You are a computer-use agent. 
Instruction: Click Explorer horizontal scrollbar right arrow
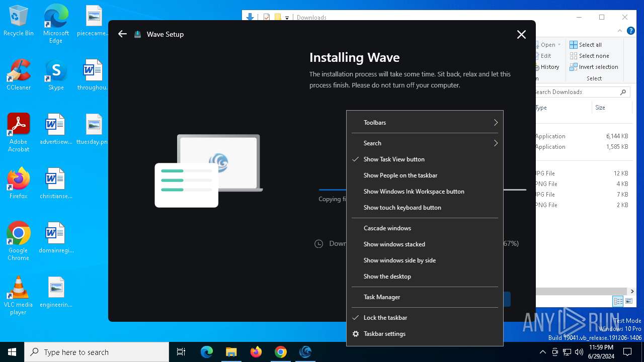632,291
